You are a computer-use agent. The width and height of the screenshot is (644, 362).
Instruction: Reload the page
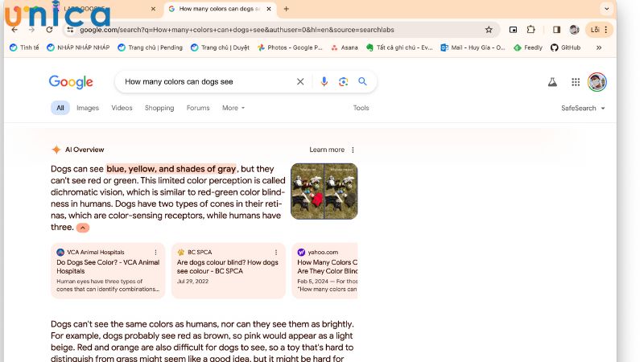[49, 30]
